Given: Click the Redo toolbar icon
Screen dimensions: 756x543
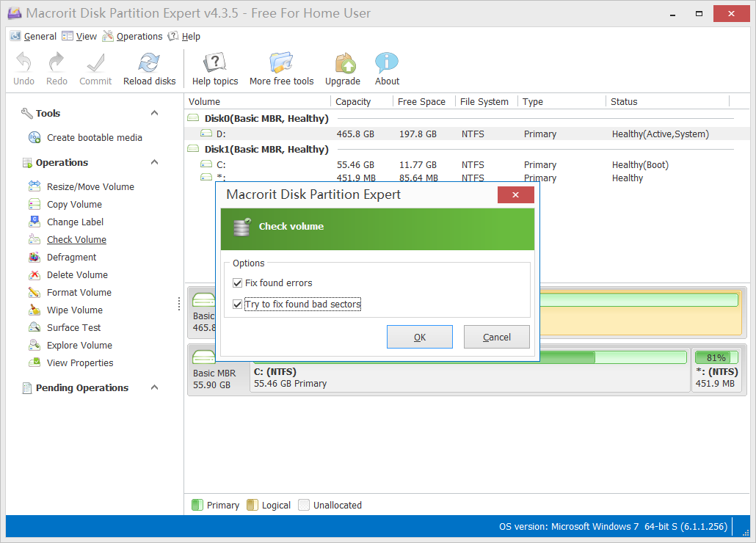Looking at the screenshot, I should point(57,62).
